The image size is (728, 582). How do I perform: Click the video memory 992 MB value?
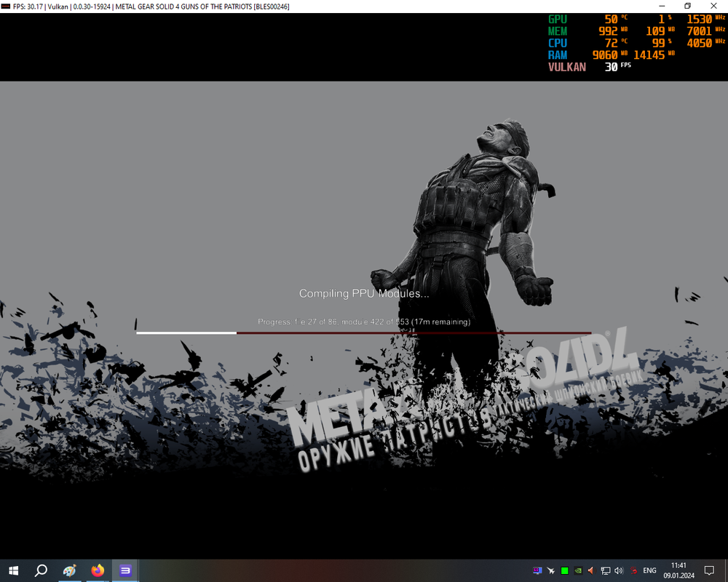tap(613, 31)
